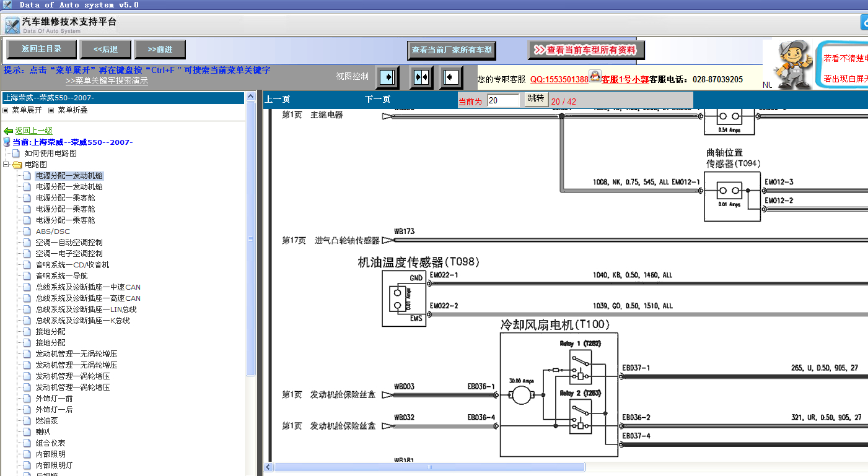This screenshot has height=476, width=868.
Task: Click the 第17页 进气凸轮轴传感器 reference
Action: [330, 240]
